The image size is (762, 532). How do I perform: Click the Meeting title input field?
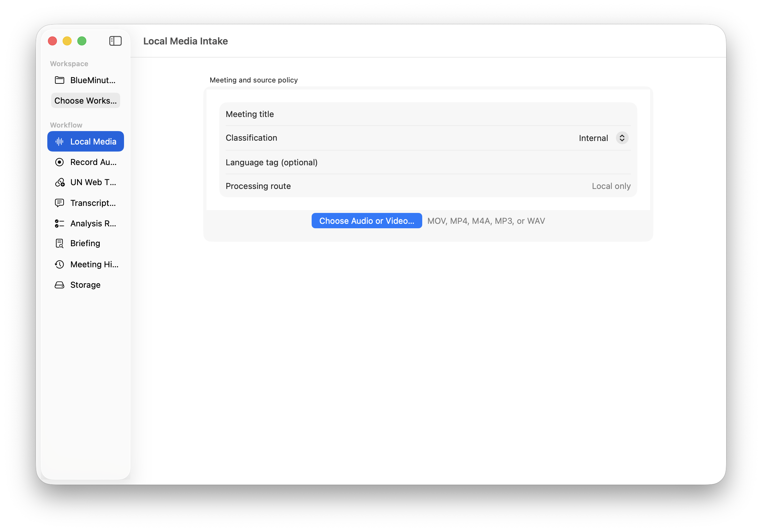click(x=428, y=114)
